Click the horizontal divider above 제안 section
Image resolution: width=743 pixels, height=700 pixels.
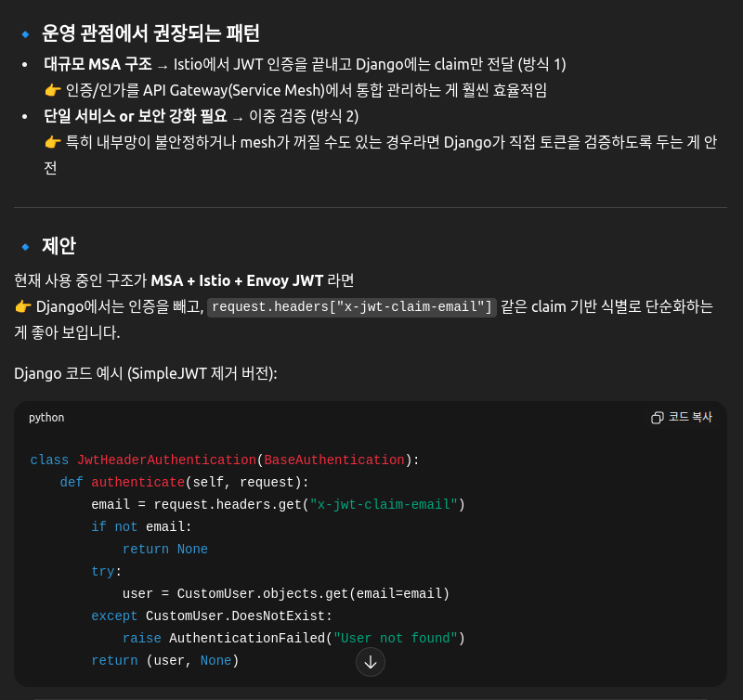point(371,207)
